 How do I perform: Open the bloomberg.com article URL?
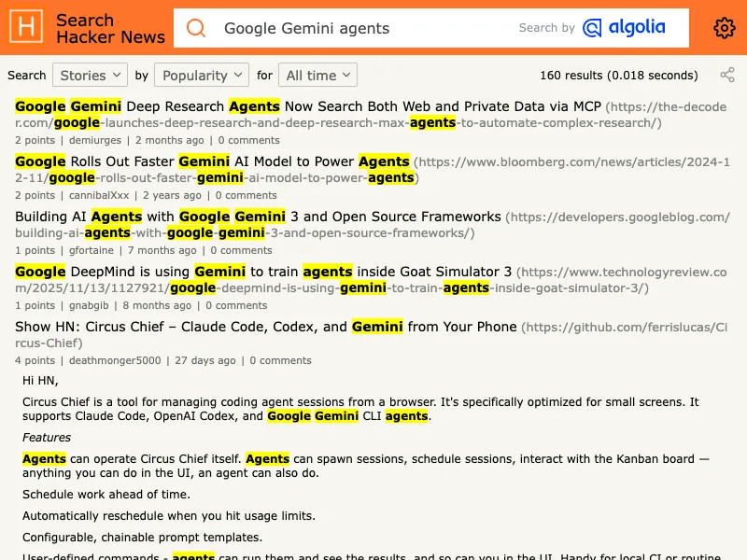point(372,170)
